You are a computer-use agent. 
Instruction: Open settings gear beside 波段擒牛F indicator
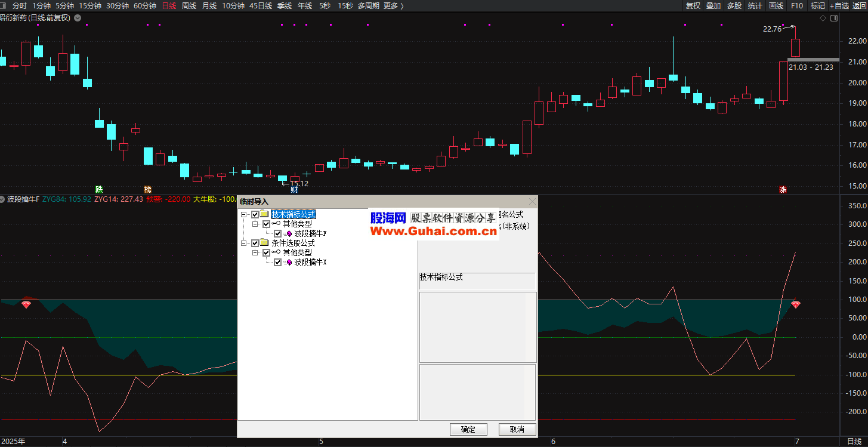(x=3, y=199)
